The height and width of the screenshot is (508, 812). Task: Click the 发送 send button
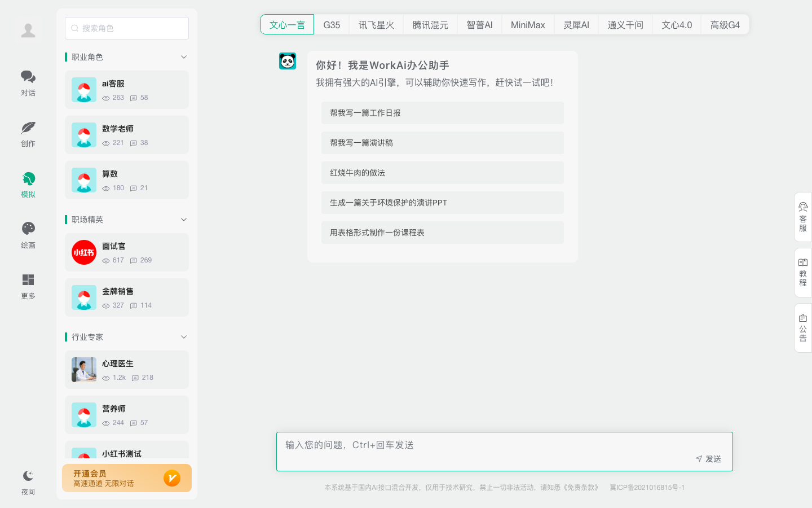[x=708, y=459]
